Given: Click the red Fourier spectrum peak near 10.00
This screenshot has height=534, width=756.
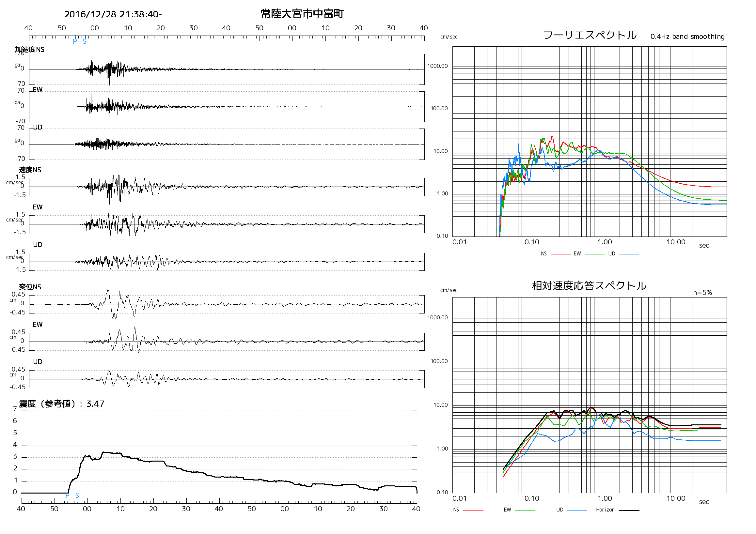Looking at the screenshot, I should point(552,137).
